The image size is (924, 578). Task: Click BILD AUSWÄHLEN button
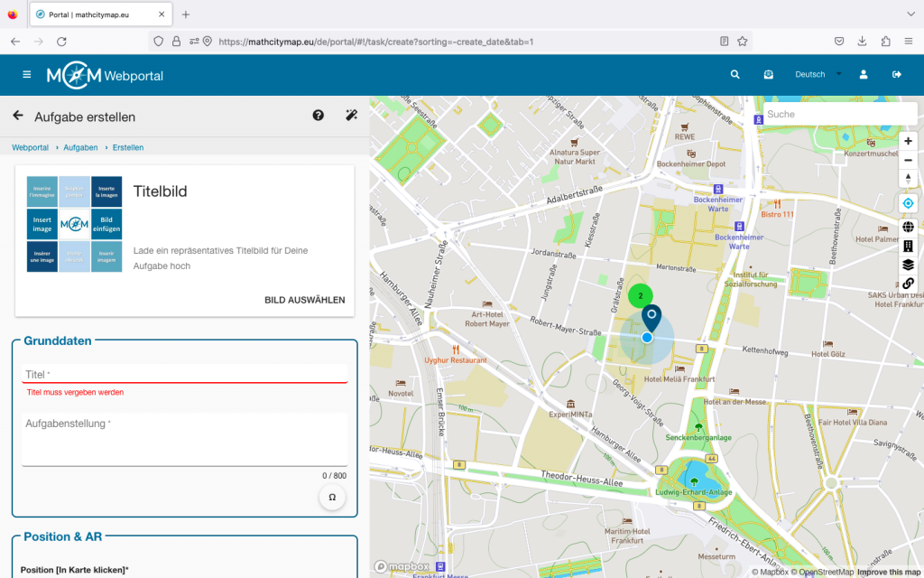(304, 300)
